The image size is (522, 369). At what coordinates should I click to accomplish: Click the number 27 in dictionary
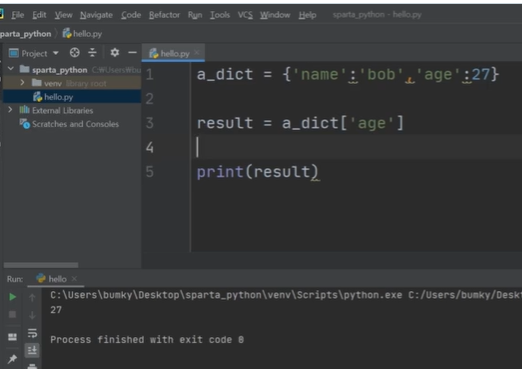[480, 74]
